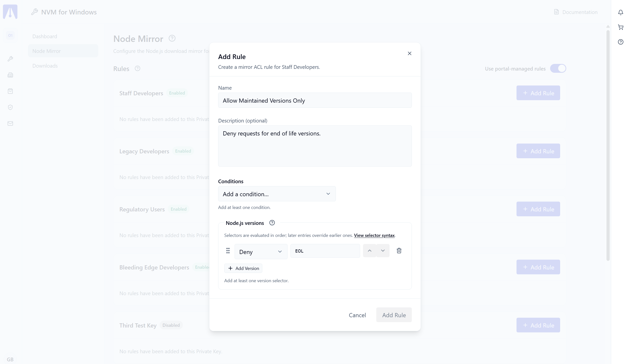The width and height of the screenshot is (630, 364).
Task: Click Add Rule for Regulatory Users
Action: pos(538,209)
